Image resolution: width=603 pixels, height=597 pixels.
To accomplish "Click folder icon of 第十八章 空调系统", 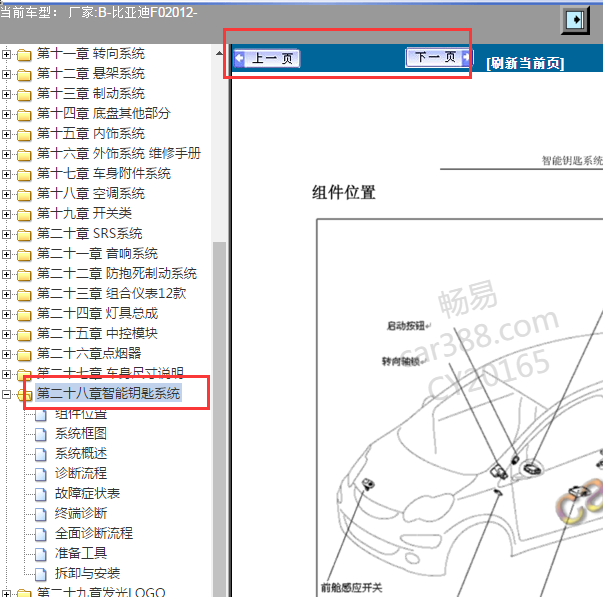I will pos(24,194).
